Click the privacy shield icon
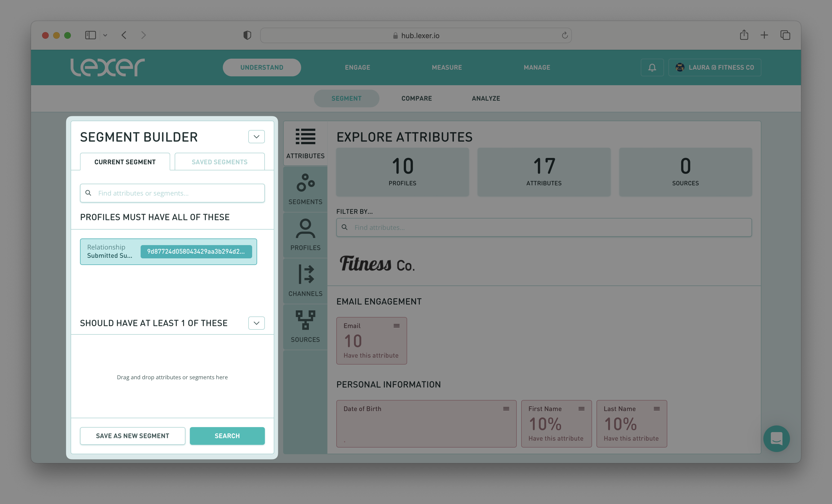 click(x=247, y=35)
